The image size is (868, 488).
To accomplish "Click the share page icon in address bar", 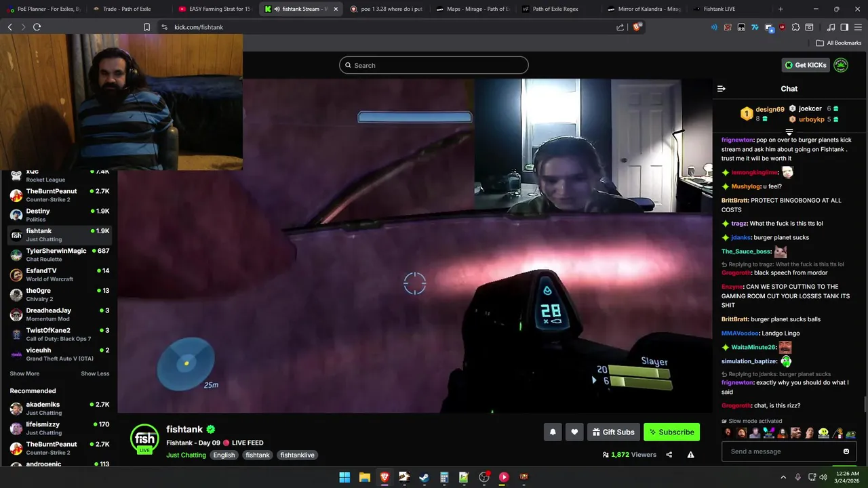I will (620, 27).
